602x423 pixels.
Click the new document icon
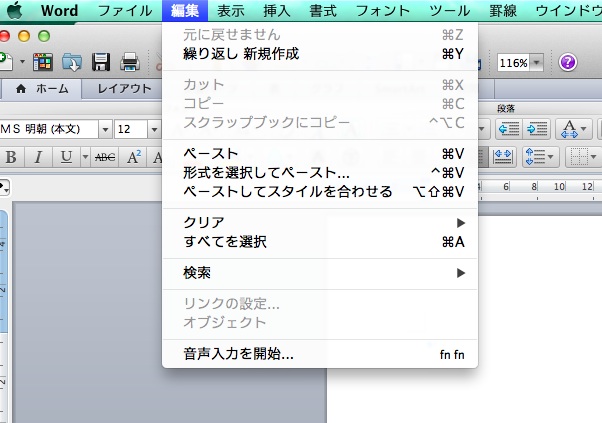point(6,61)
